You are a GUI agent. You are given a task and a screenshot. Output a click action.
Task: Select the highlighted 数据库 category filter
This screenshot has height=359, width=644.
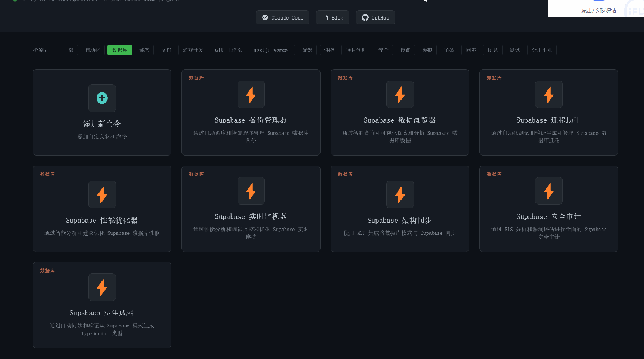(x=119, y=50)
